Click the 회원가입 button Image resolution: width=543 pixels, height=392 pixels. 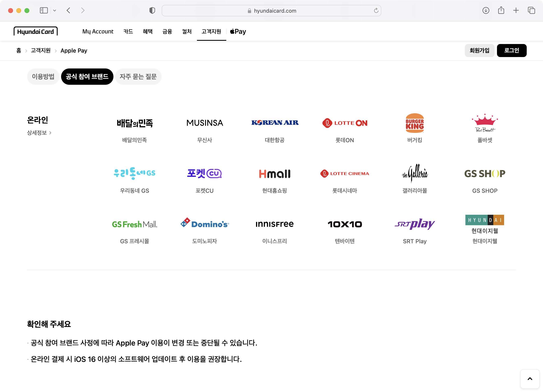tap(479, 50)
